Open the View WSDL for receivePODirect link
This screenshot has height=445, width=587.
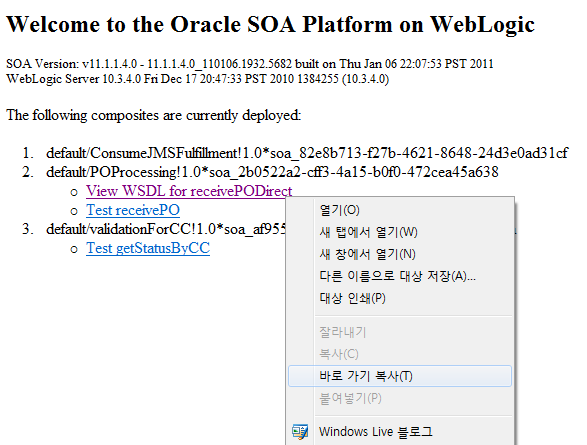coord(189,191)
